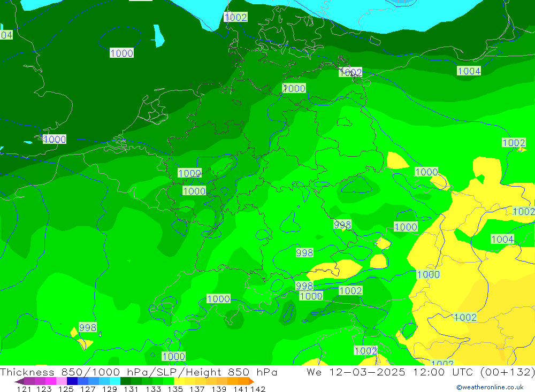Select the orange legend swatch at 141
The image size is (535, 392).
(243, 381)
